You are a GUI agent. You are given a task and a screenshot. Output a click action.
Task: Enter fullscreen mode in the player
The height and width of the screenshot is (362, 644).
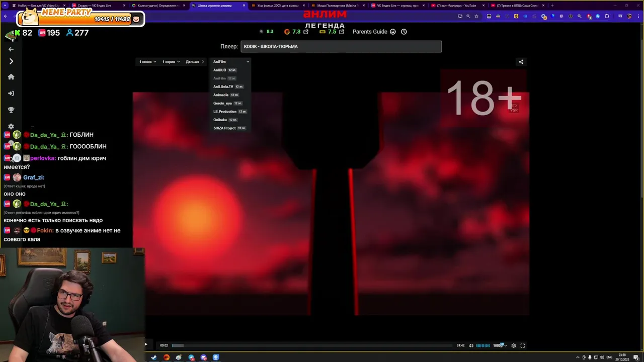point(523,345)
